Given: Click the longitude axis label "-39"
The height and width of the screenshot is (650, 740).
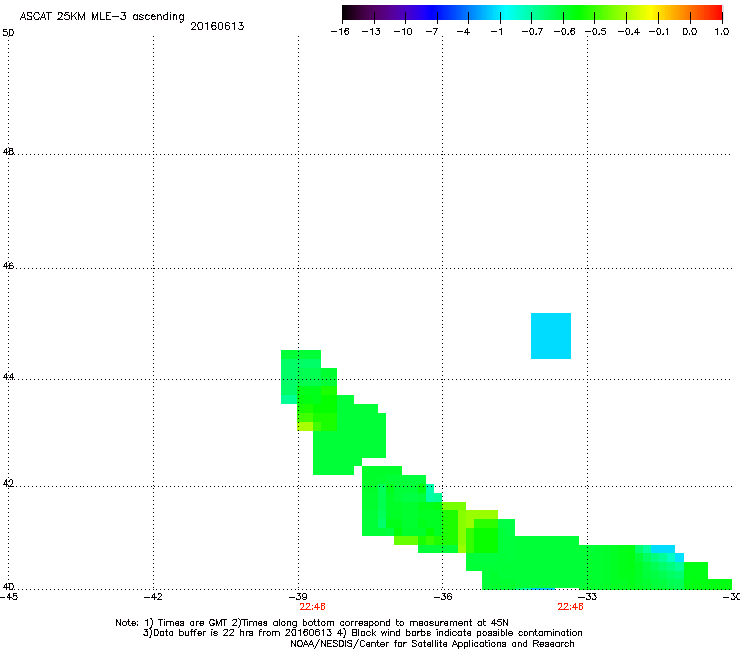Looking at the screenshot, I should tap(298, 597).
